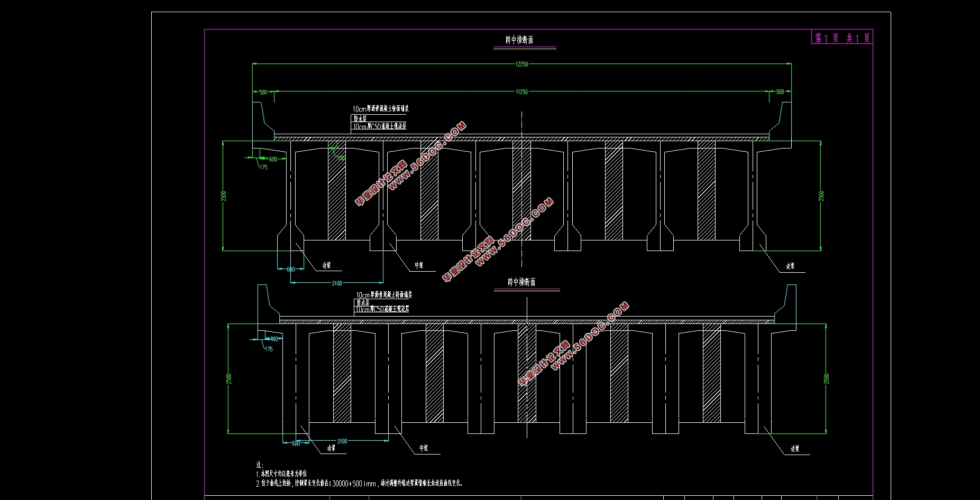The width and height of the screenshot is (980, 500).
Task: Click lower section '10cm厚C50混凝土现浇层' label
Action: click(382, 309)
